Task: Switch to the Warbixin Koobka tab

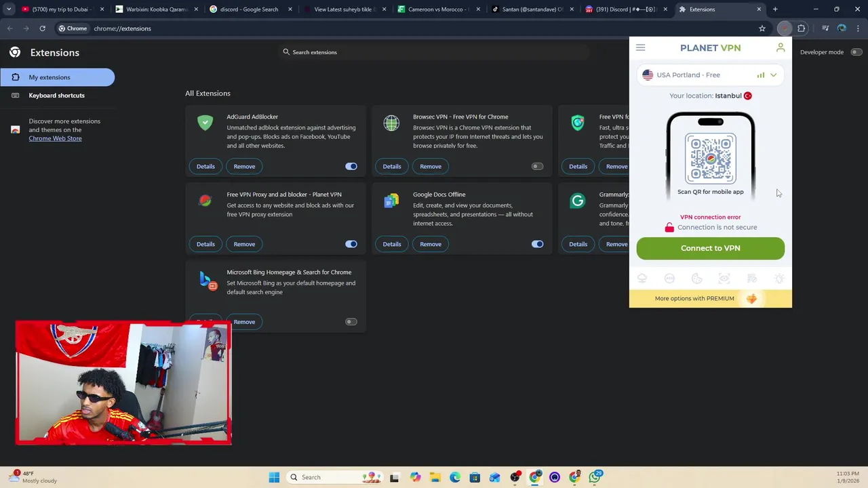Action: [x=155, y=9]
